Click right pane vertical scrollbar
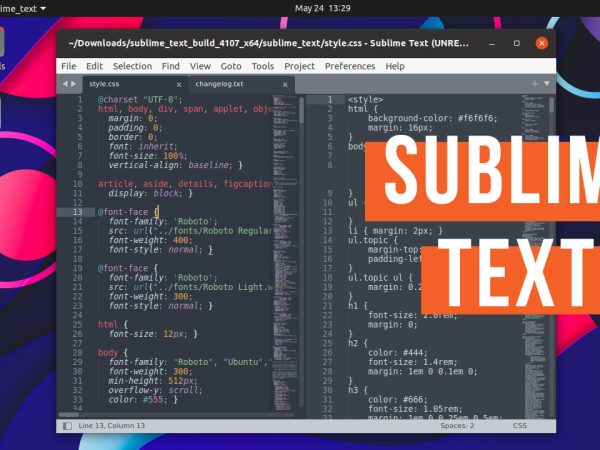 [x=551, y=105]
